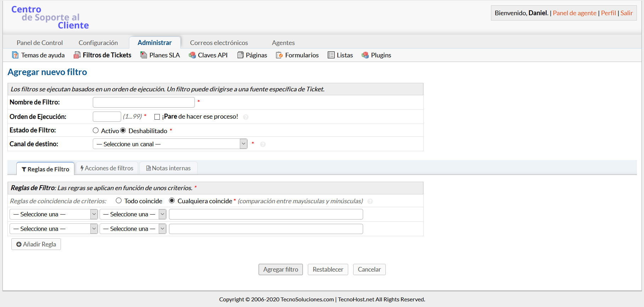Click the Nombre de Filtro text field
The image size is (644, 307).
pyautogui.click(x=143, y=102)
